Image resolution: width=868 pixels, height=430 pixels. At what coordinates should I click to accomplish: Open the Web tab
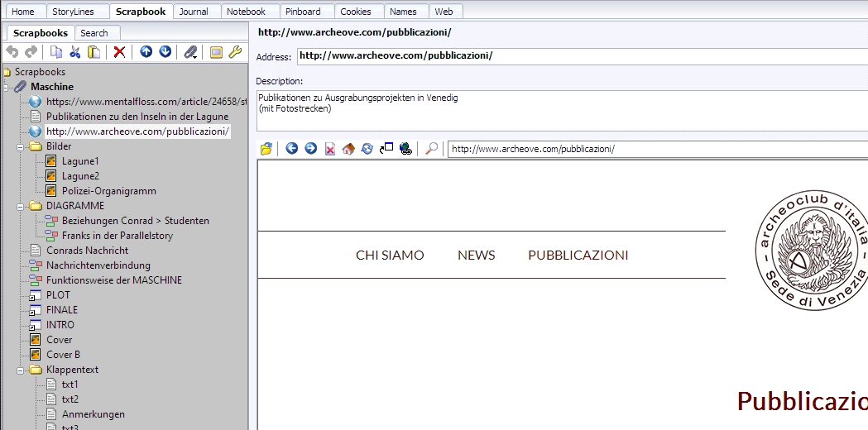tap(444, 11)
